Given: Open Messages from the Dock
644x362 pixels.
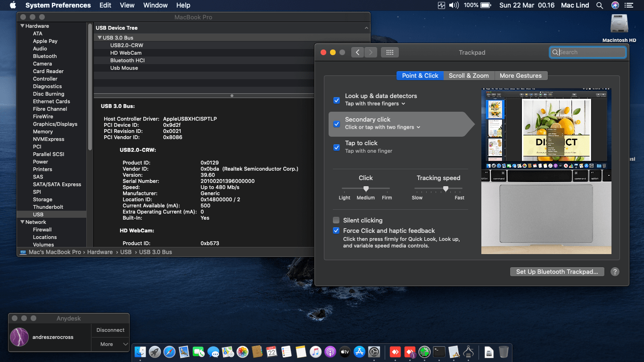Looking at the screenshot, I should 214,352.
